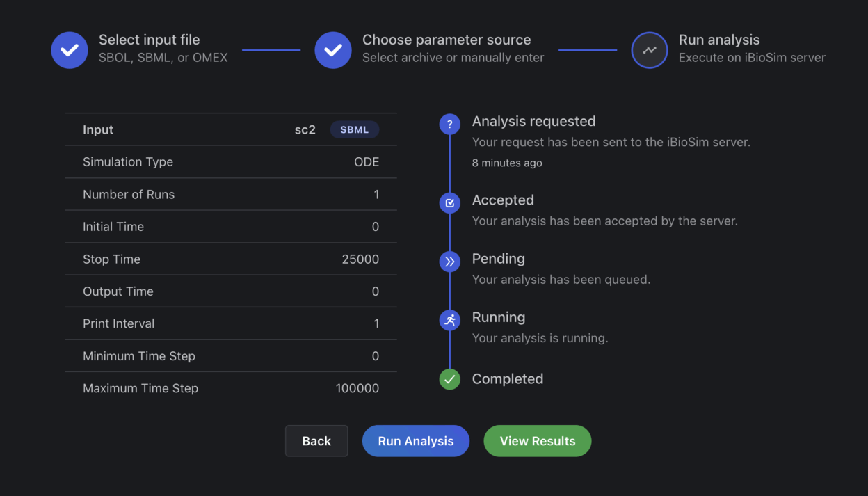Click 'Your analysis is running.' text

(540, 338)
